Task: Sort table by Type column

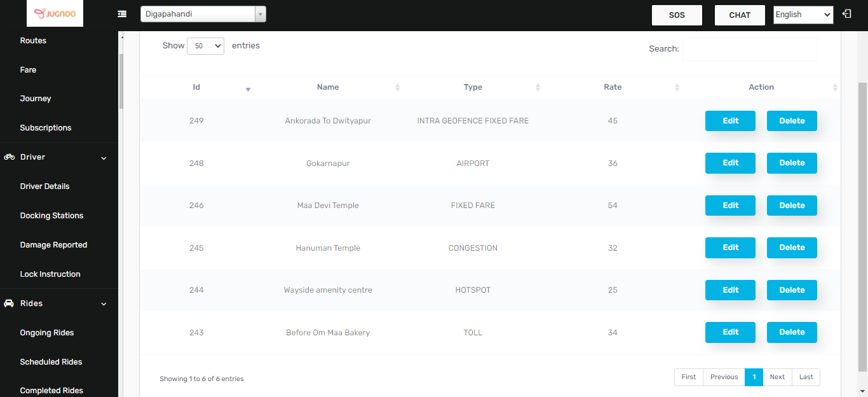Action: [x=473, y=87]
